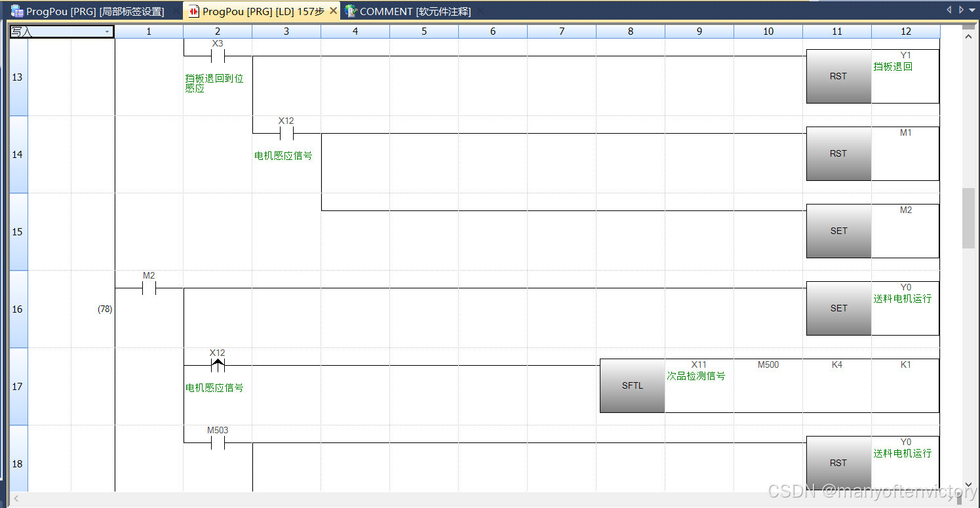Select row header 17
This screenshot has height=508, width=980.
point(18,387)
